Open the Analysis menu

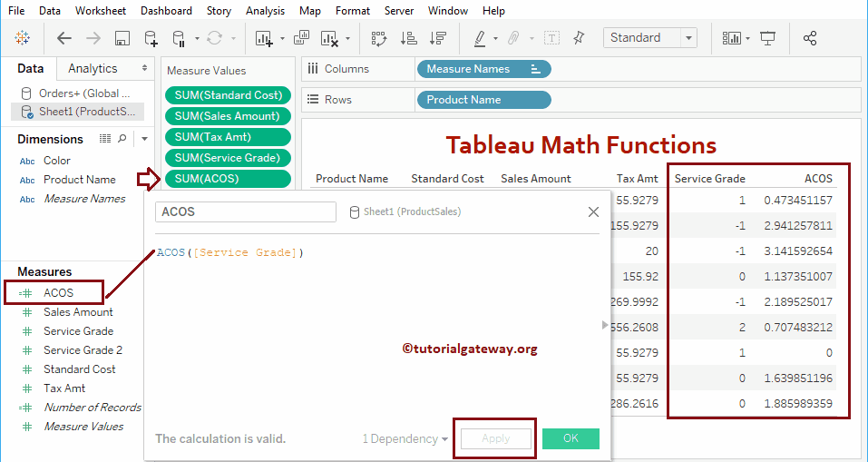pos(265,11)
